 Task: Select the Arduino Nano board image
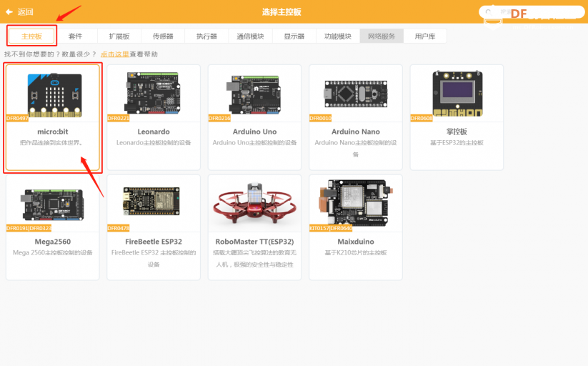coord(356,94)
